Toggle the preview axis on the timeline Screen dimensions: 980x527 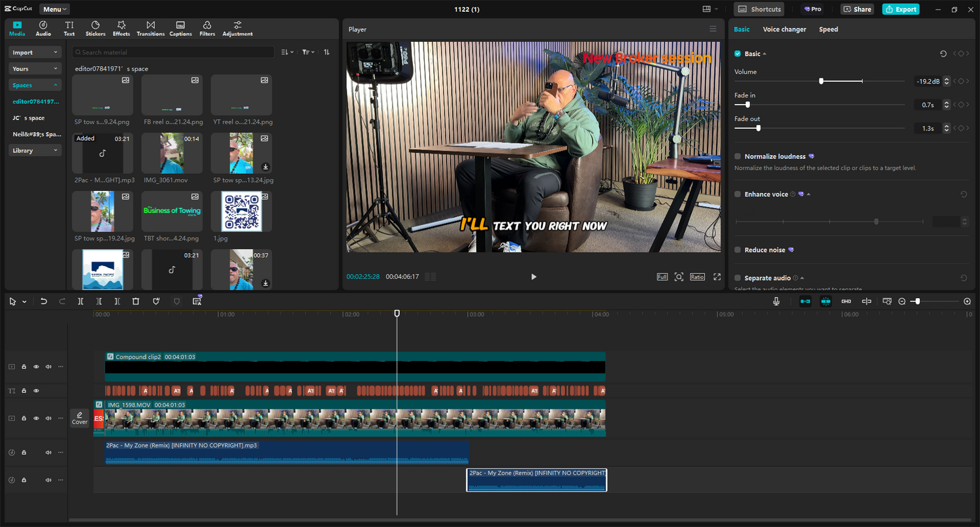(866, 301)
